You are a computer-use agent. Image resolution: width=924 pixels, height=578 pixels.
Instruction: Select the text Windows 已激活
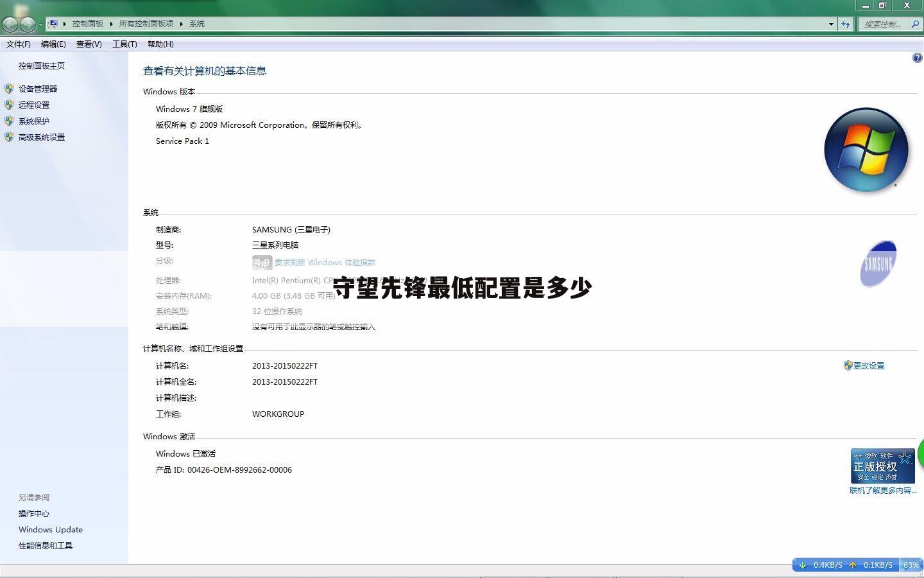click(x=185, y=454)
